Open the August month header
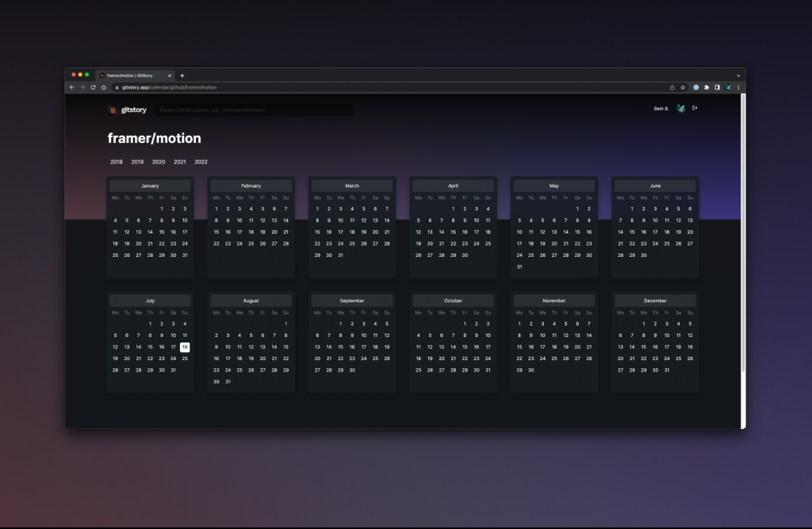This screenshot has height=529, width=812. 251,301
